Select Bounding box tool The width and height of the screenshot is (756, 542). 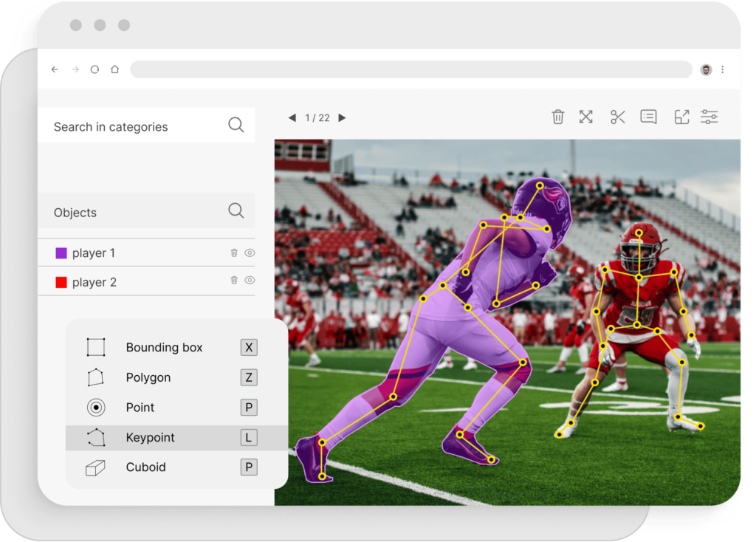pos(164,348)
